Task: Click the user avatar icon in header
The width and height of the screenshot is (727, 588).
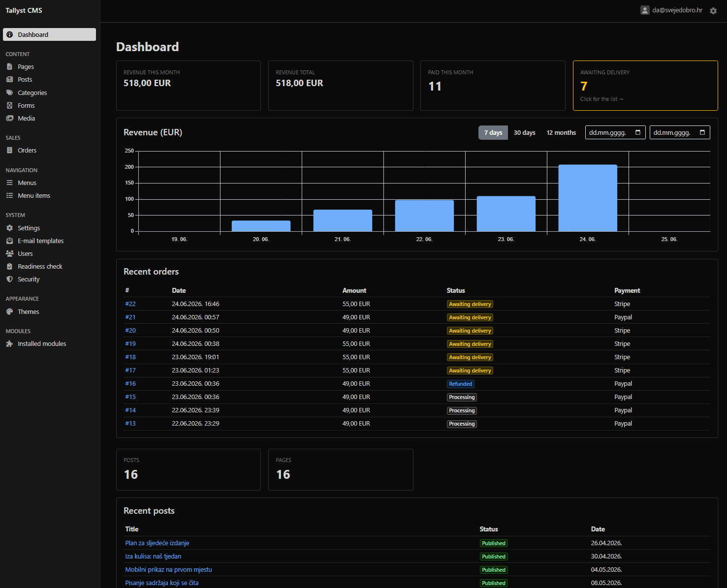Action: point(645,10)
